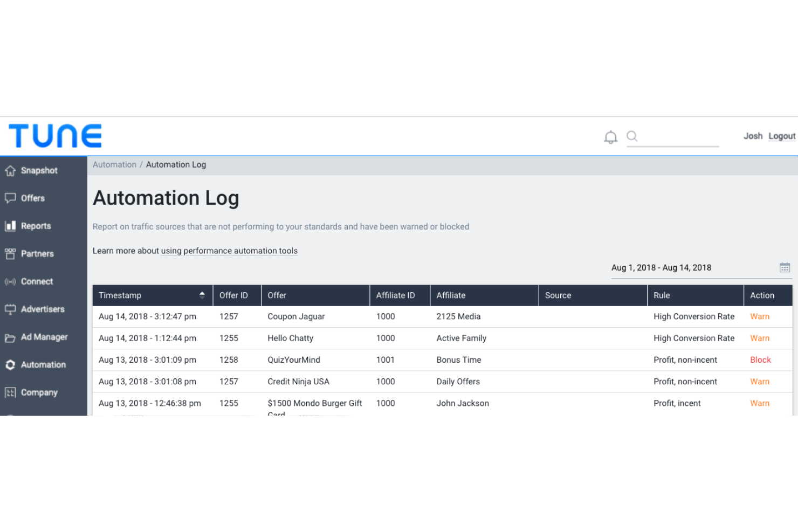This screenshot has height=532, width=798.
Task: Open the Reports section icon
Action: tap(10, 226)
